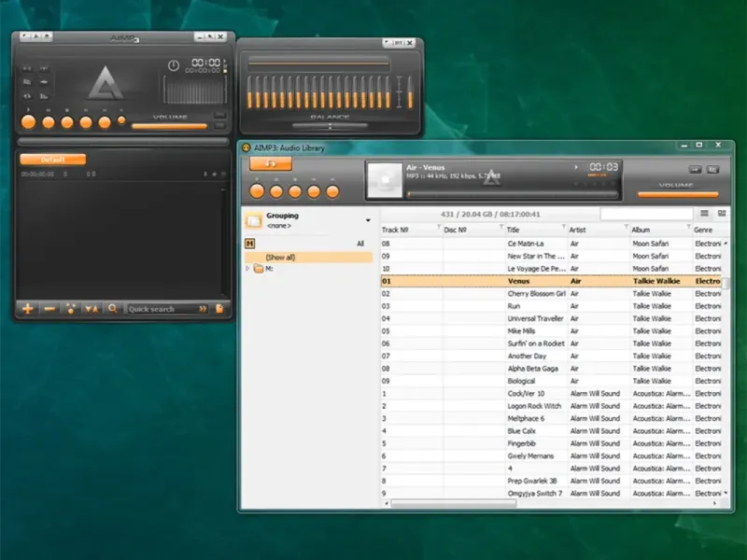Screen dimensions: 747x560
Task: Click the playlist search magnifier icon
Action: tap(112, 309)
